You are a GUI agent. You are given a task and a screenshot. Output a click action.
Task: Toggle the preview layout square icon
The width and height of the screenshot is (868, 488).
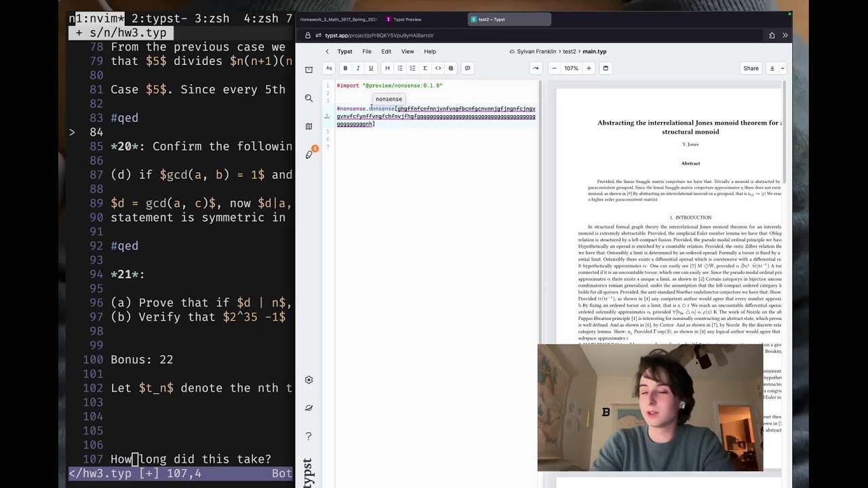pos(606,68)
